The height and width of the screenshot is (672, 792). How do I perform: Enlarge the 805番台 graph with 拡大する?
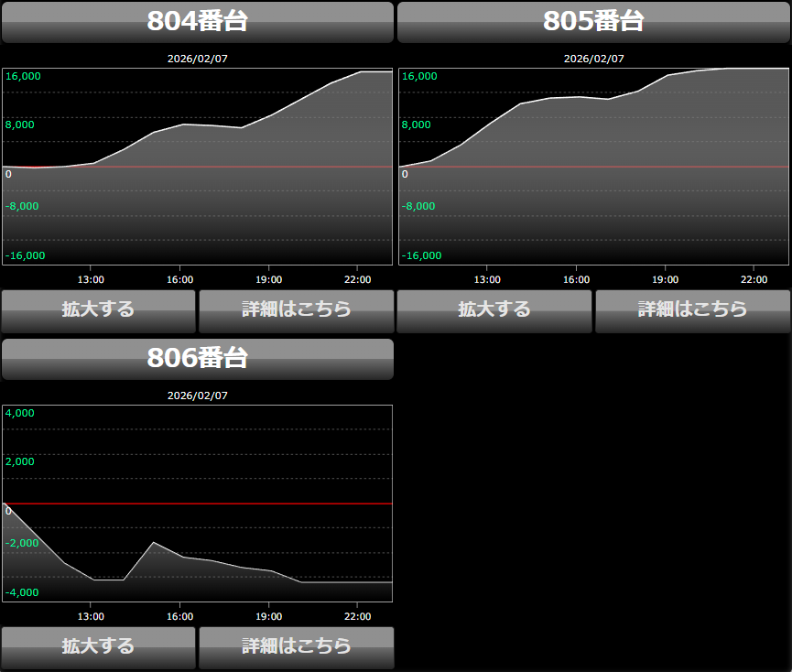pos(494,310)
